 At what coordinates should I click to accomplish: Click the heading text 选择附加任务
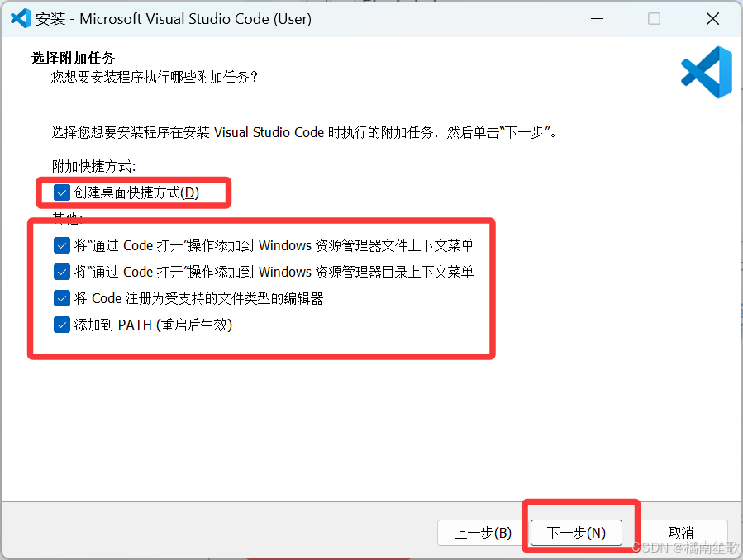coord(74,58)
